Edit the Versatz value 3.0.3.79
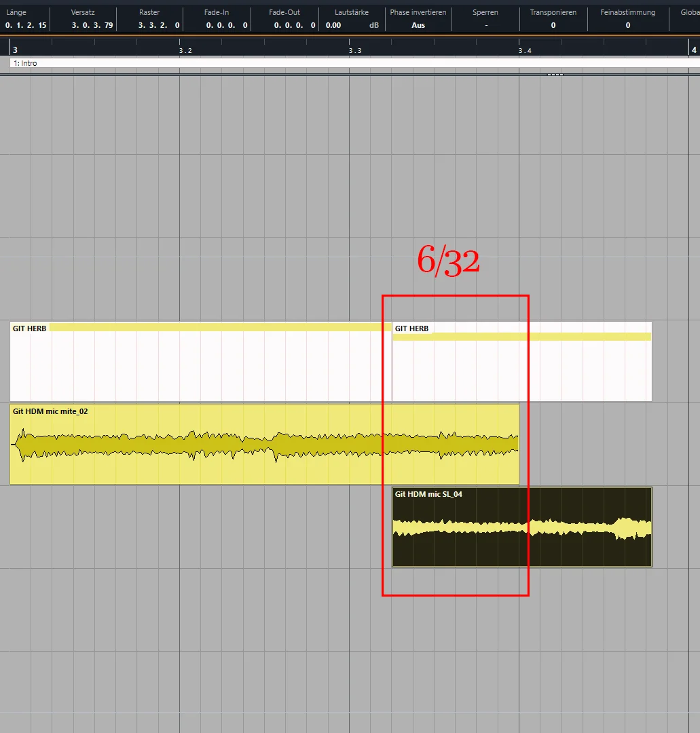 coord(92,25)
